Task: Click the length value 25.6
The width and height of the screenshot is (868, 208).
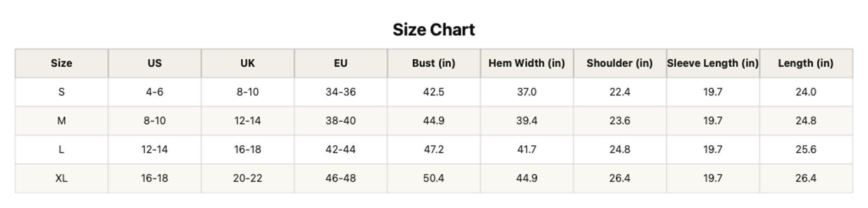Action: [806, 149]
